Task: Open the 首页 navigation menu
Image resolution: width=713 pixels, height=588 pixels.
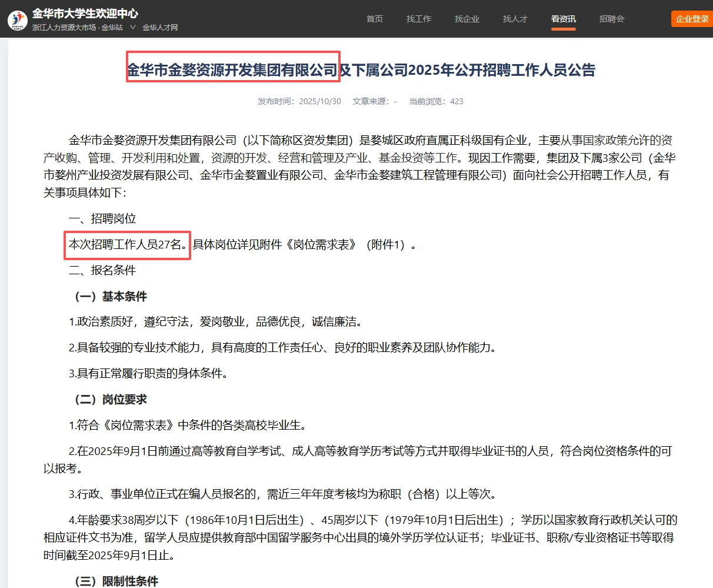Action: (375, 18)
